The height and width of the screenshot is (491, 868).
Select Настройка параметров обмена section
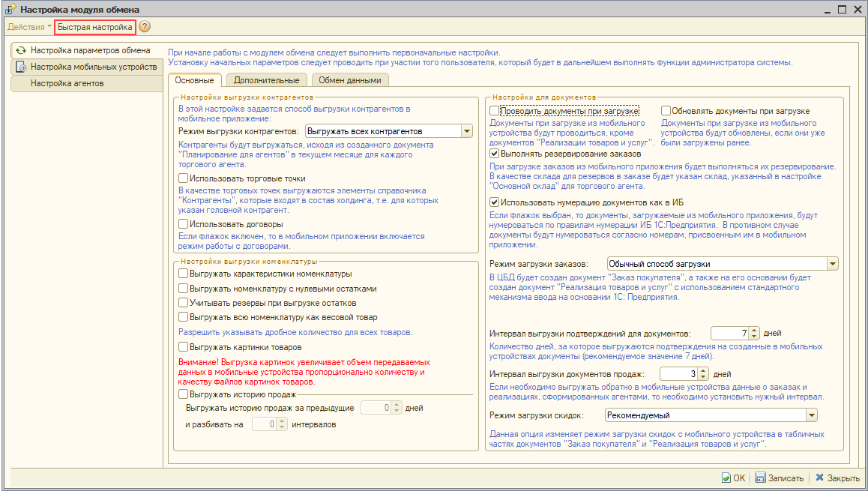[x=87, y=50]
